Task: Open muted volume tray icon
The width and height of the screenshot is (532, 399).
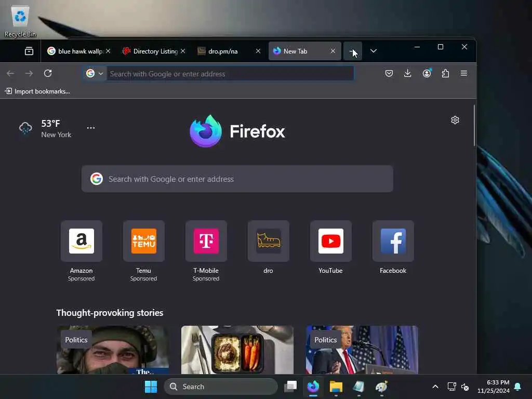Action: coord(465,387)
